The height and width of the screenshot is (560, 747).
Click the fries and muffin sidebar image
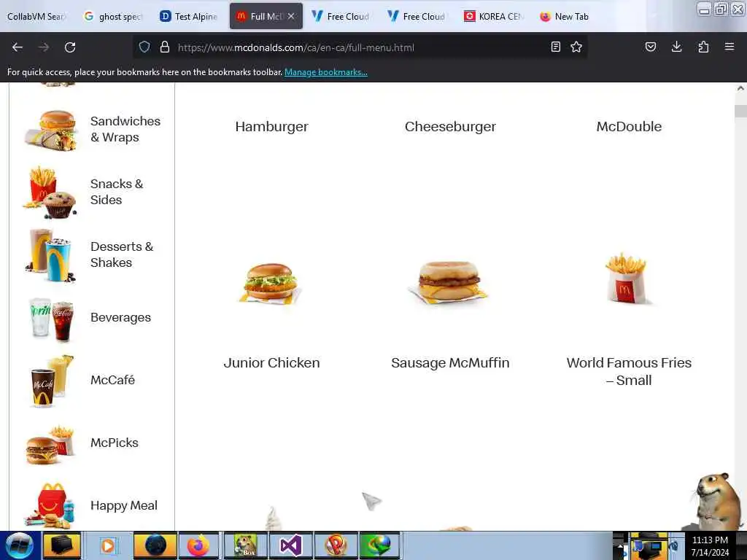(50, 192)
